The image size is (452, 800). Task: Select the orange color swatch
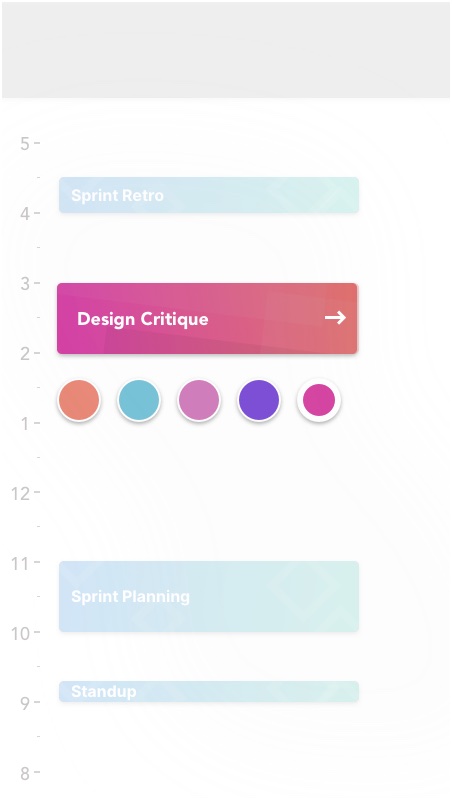point(79,400)
